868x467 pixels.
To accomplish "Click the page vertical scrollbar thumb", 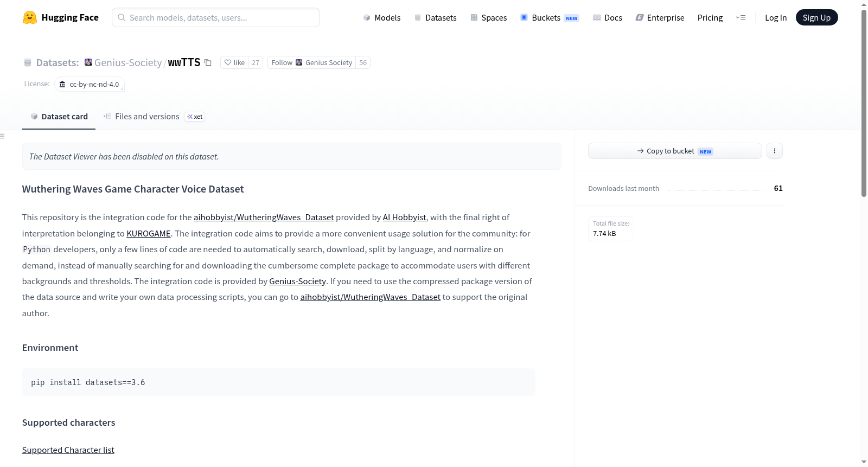I will click(x=864, y=103).
